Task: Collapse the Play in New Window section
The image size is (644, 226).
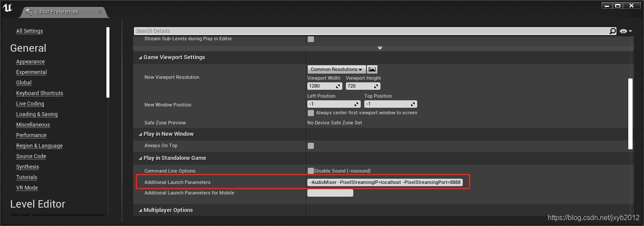Action: click(x=140, y=134)
